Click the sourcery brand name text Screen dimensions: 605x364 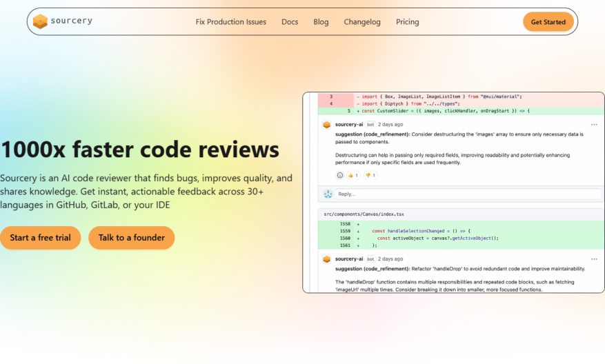click(x=72, y=21)
